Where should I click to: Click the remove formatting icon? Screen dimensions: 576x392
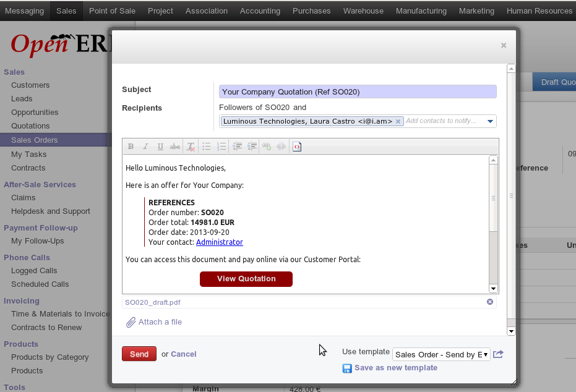pos(191,147)
